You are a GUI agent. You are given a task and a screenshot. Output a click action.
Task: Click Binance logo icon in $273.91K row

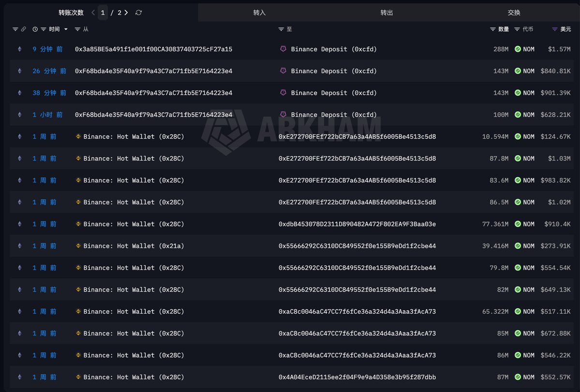coord(78,245)
